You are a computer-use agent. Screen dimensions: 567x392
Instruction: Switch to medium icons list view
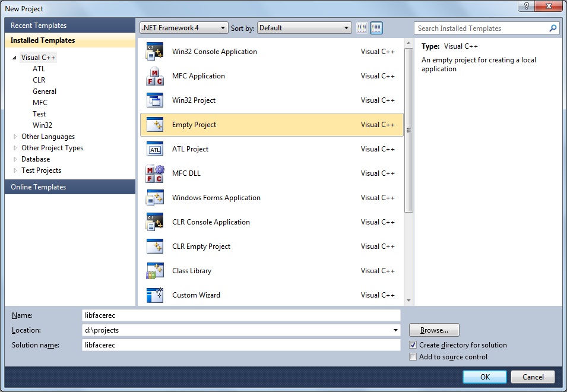click(x=376, y=28)
